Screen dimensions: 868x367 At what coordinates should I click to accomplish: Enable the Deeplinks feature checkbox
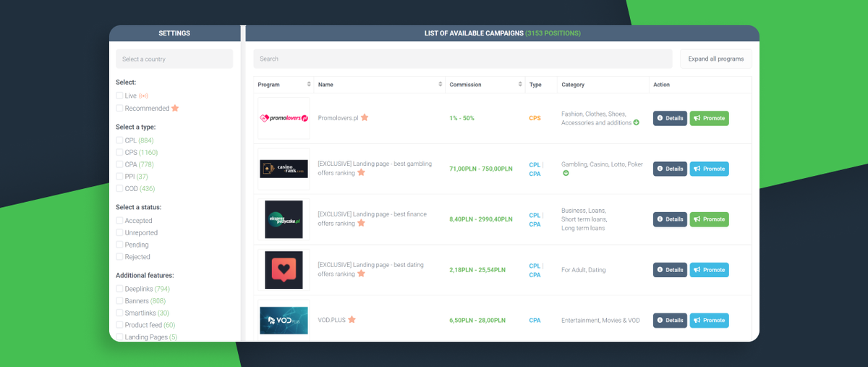(x=119, y=289)
